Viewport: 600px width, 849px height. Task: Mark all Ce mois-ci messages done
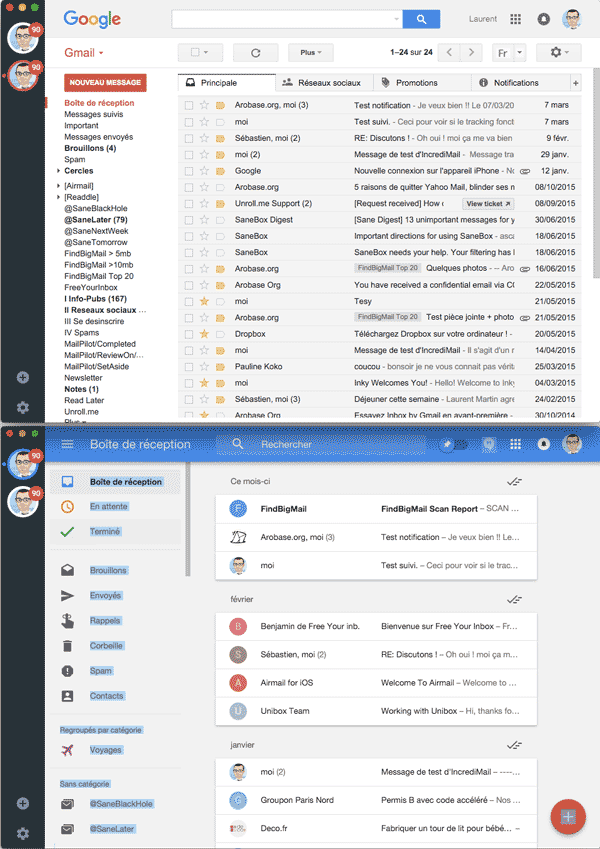coord(514,481)
